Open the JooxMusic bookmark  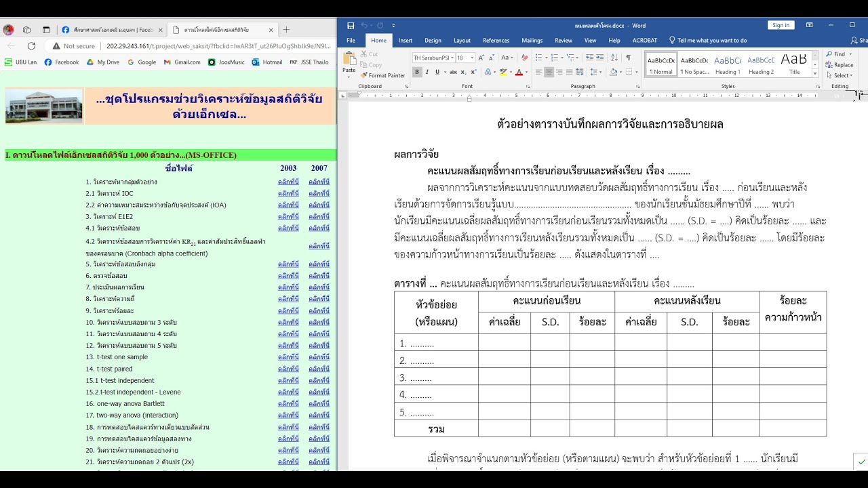(x=226, y=62)
